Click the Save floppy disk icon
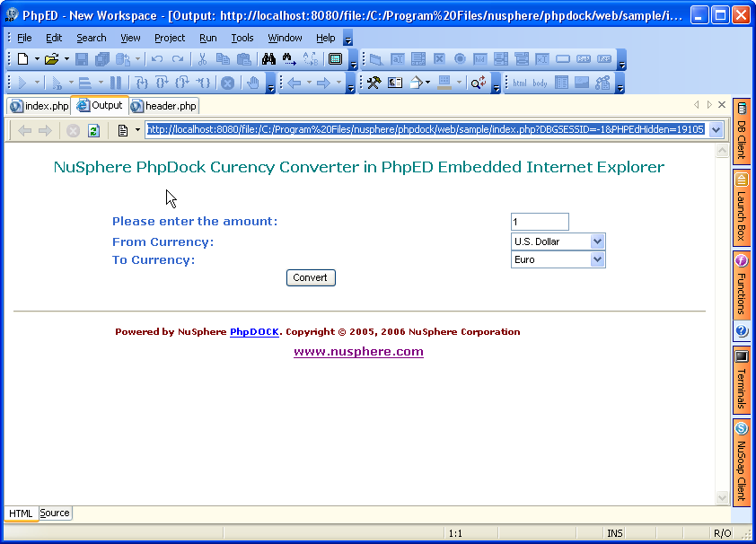Screen dimensions: 756x544 point(82,59)
